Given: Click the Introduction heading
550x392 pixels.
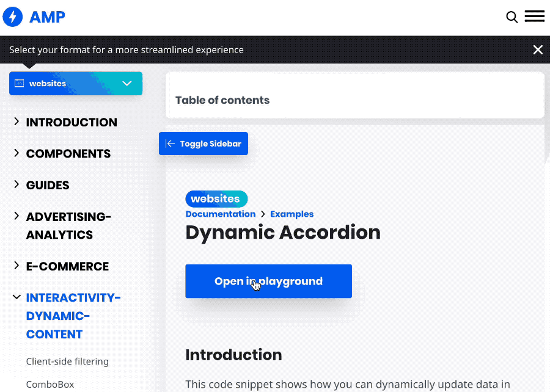Looking at the screenshot, I should [233, 355].
